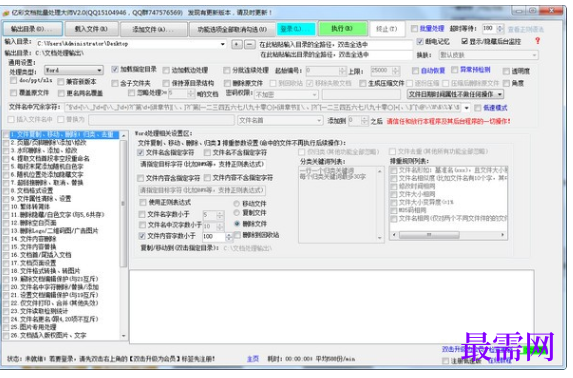Viewport: 573px width, 378px height.
Task: Click the 超时等待 value stepper
Action: [500, 29]
